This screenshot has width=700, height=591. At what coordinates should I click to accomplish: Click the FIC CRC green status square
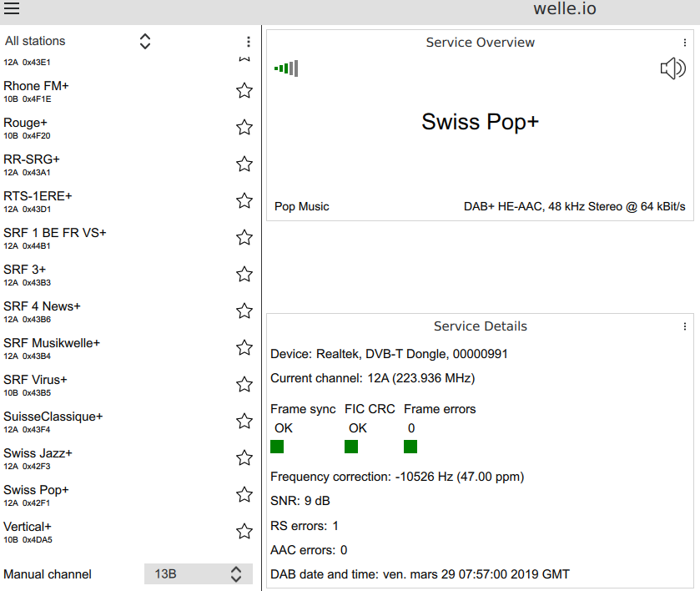coord(351,447)
